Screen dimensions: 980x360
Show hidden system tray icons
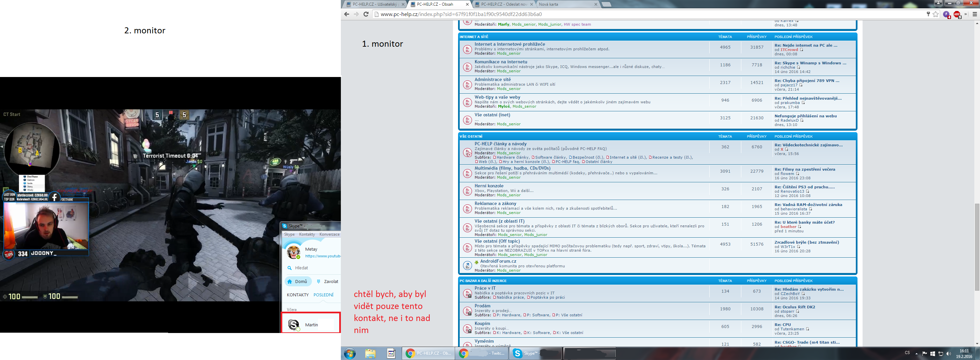[916, 354]
